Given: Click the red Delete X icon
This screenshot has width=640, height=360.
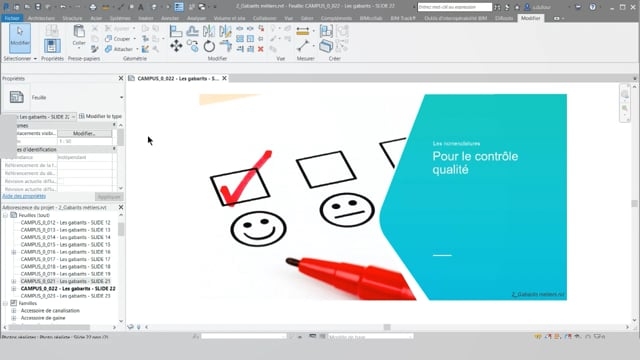Looking at the screenshot, I should pyautogui.click(x=260, y=49).
